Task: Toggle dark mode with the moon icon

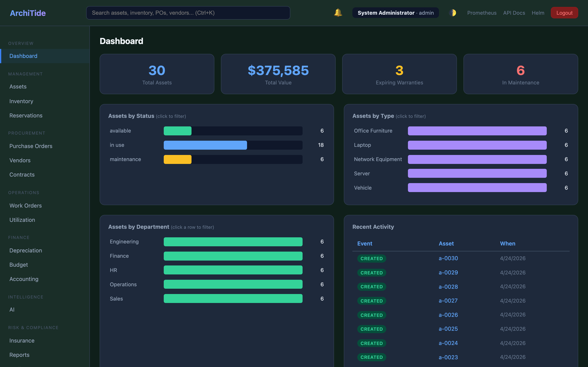Action: (453, 13)
